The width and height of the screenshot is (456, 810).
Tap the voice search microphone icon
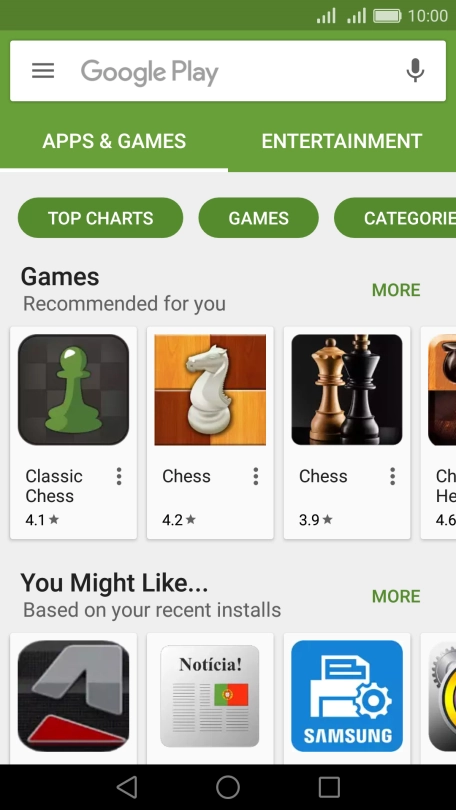(415, 71)
